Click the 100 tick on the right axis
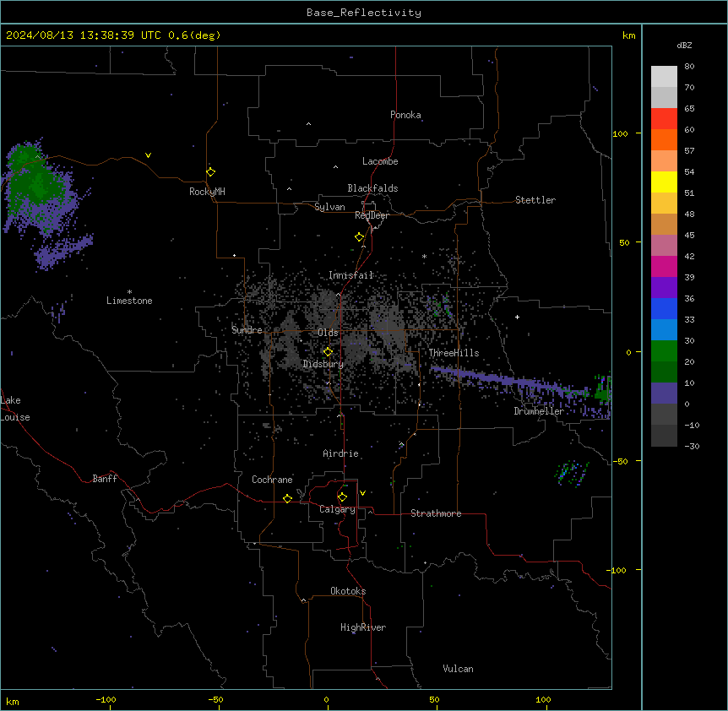Viewport: 728px width, 711px height. coord(620,133)
